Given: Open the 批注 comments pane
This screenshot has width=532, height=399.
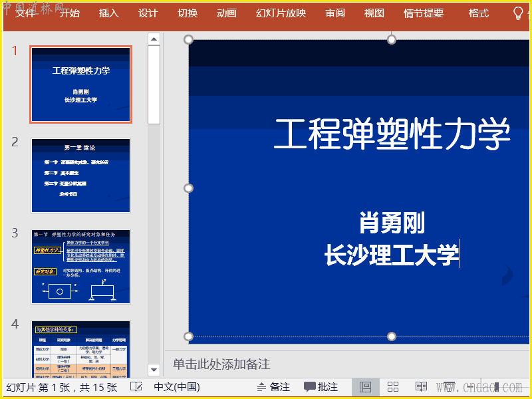Looking at the screenshot, I should 321,387.
